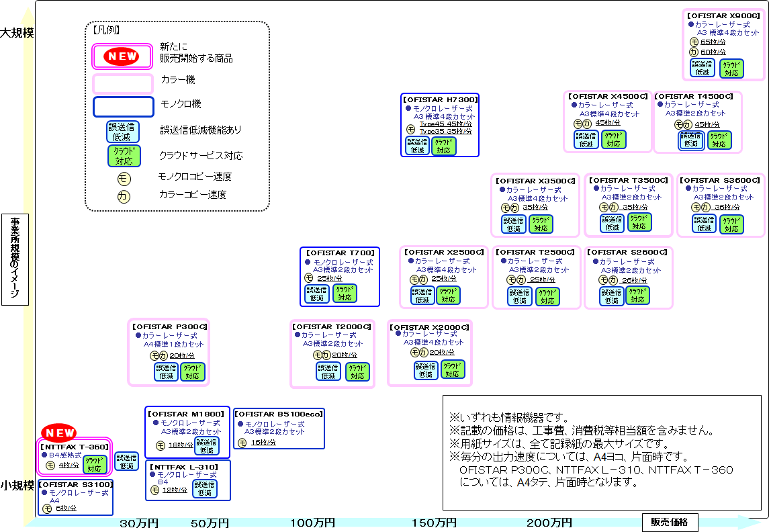The height and width of the screenshot is (532, 769).
Task: Select the OFISTAR X3500C product title
Action: (x=535, y=181)
